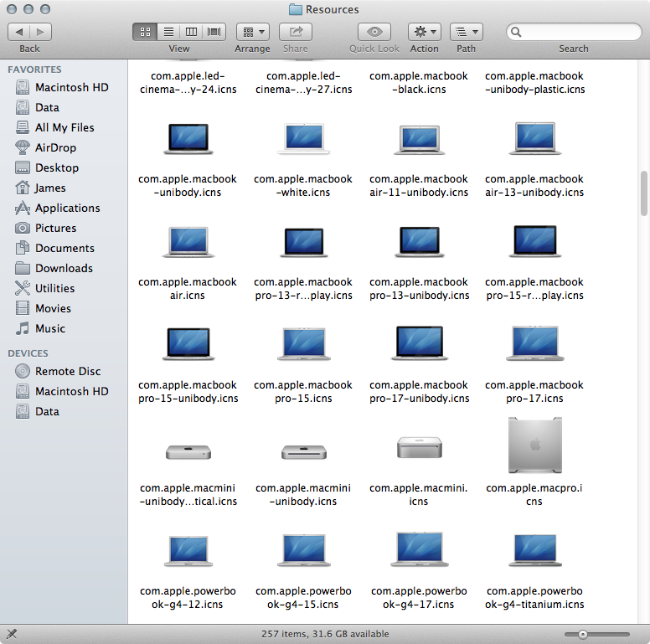Select the com.apple.macpro.icns tower icon
Screen dimensions: 650x644
(534, 445)
